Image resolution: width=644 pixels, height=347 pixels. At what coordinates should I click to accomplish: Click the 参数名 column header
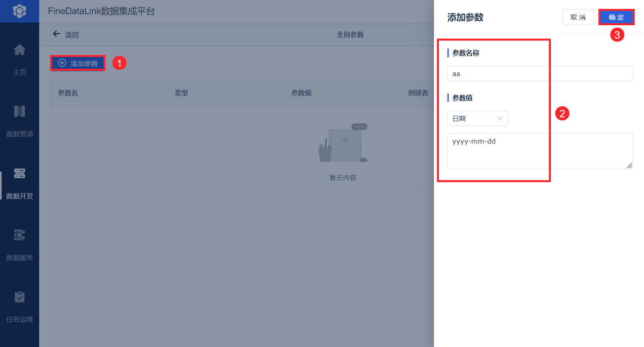coord(68,93)
